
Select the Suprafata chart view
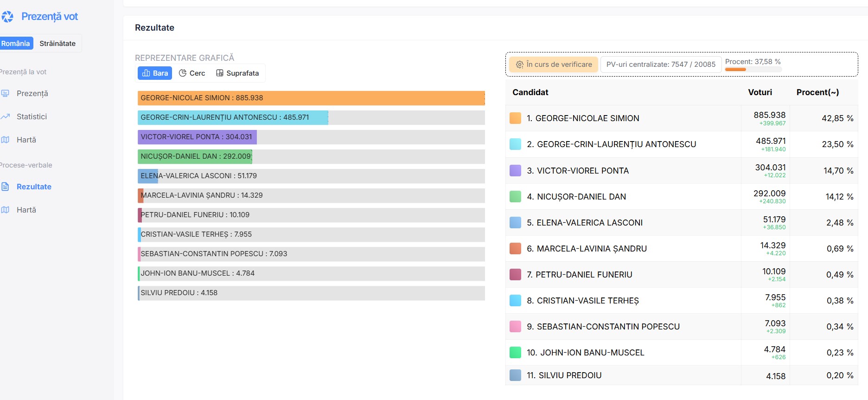coord(237,73)
